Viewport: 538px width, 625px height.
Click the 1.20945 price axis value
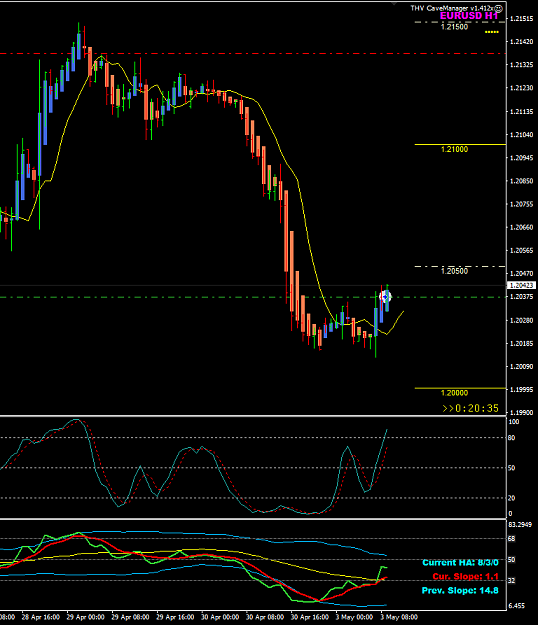click(522, 158)
